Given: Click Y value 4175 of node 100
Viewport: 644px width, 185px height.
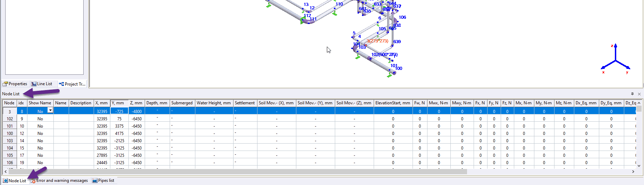Looking at the screenshot, I should pos(119,133).
